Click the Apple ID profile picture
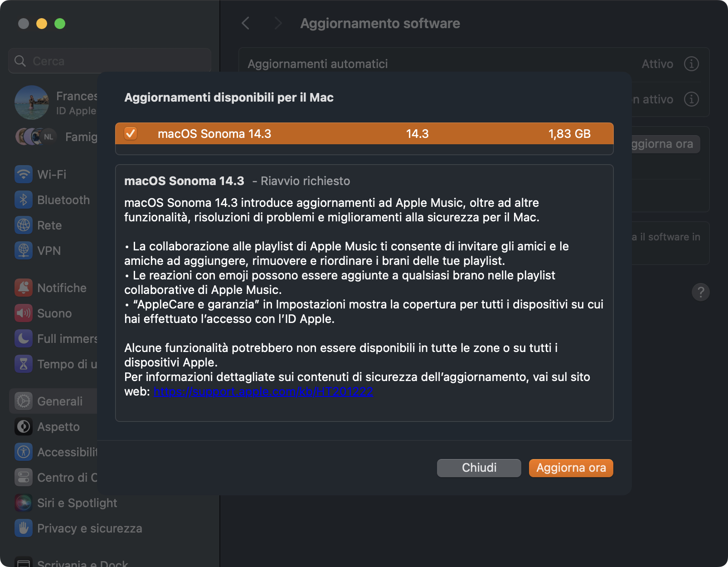 point(32,103)
